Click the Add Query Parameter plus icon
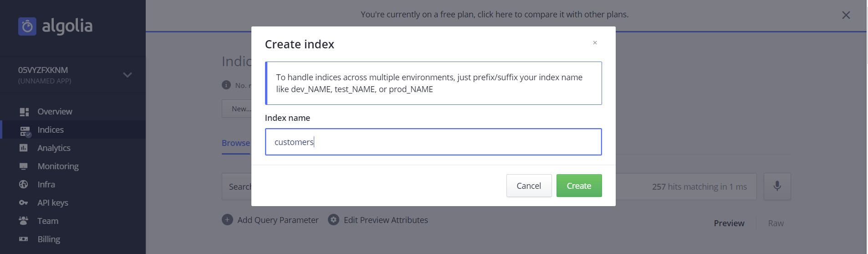Screen dimensions: 868x254 coord(227,220)
